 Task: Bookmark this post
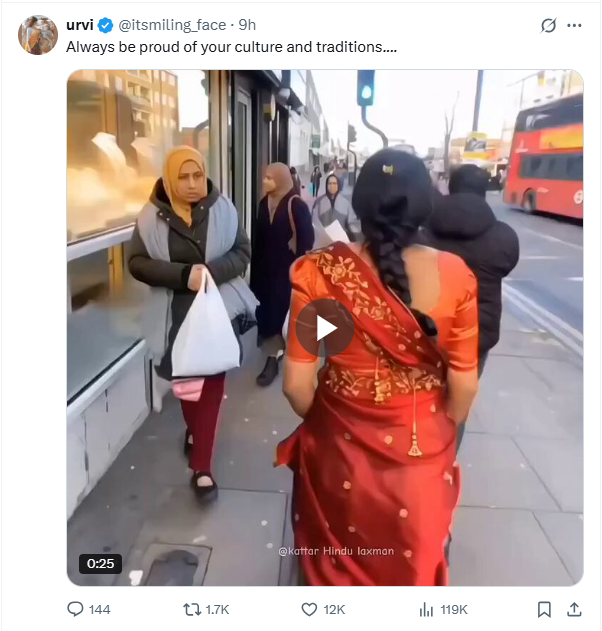pos(544,610)
